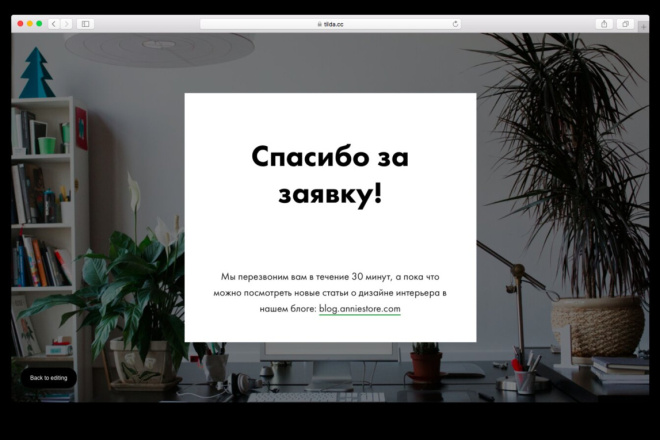The image size is (660, 440).
Task: Show all tabs overview icon
Action: [625, 24]
